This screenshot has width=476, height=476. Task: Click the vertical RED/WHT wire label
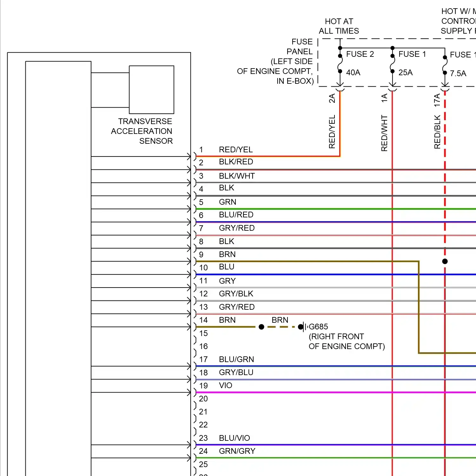[x=384, y=133]
